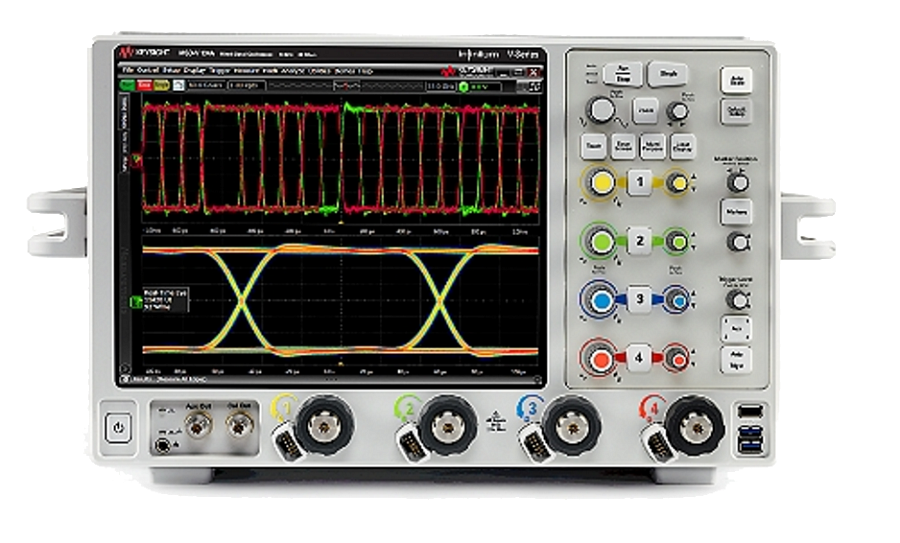Image resolution: width=900 pixels, height=543 pixels.
Task: Click the channel 1 input connector
Action: tap(324, 426)
